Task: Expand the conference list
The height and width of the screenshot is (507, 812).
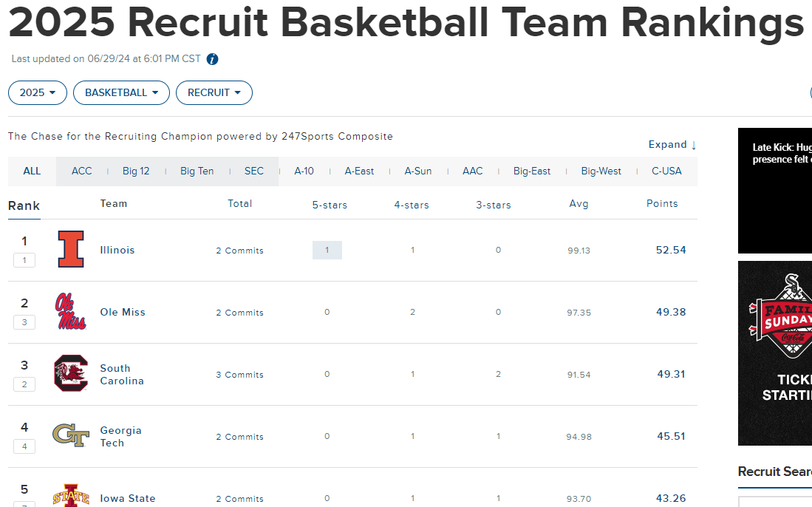Action: click(x=672, y=144)
